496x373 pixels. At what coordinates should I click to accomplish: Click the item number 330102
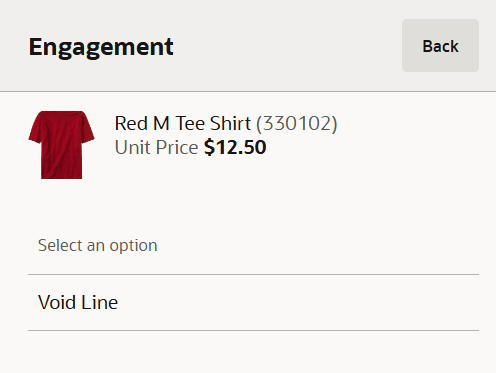[x=297, y=124]
